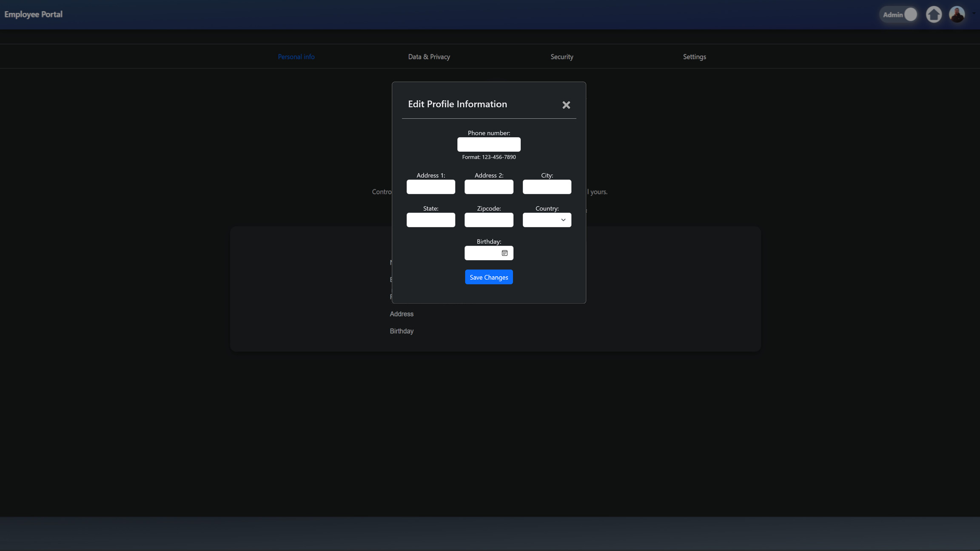Click the Employee Portal title

coord(33,14)
